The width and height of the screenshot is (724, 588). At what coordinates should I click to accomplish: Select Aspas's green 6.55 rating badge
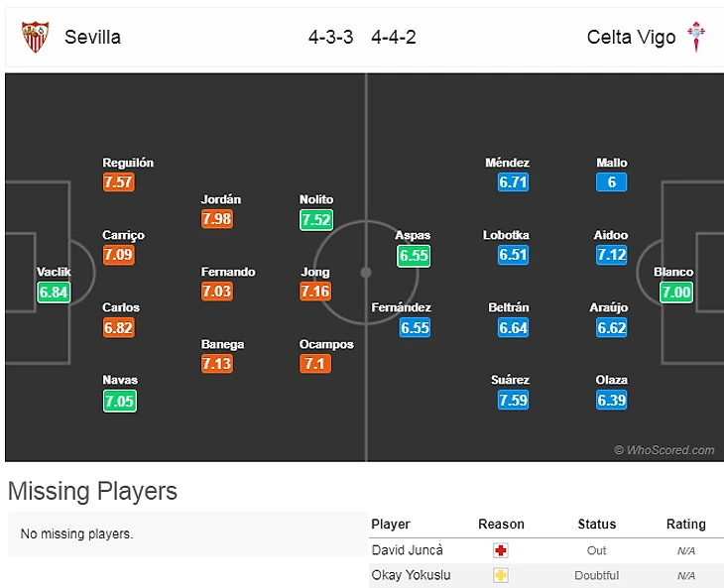414,255
